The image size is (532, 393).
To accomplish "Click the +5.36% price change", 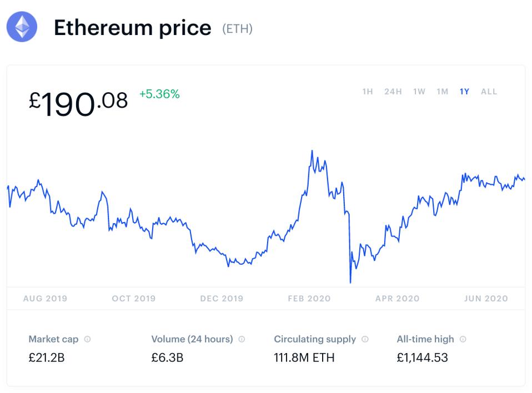I will [159, 94].
